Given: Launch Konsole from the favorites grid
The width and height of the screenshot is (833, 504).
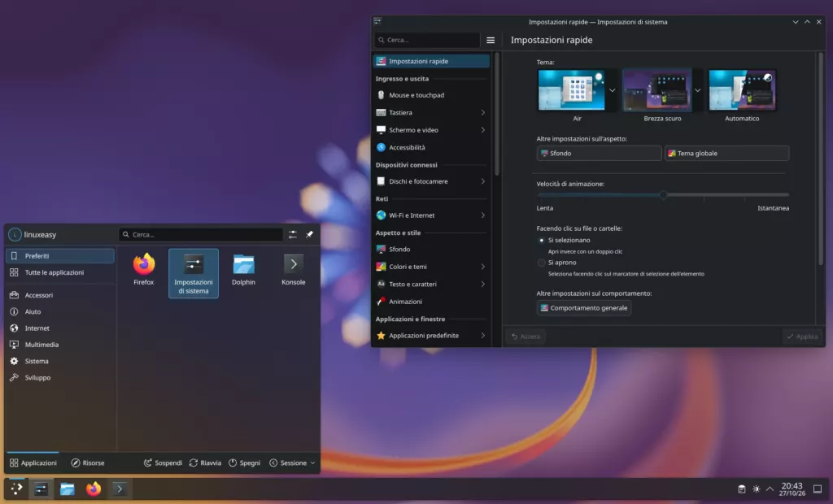Looking at the screenshot, I should (x=293, y=270).
